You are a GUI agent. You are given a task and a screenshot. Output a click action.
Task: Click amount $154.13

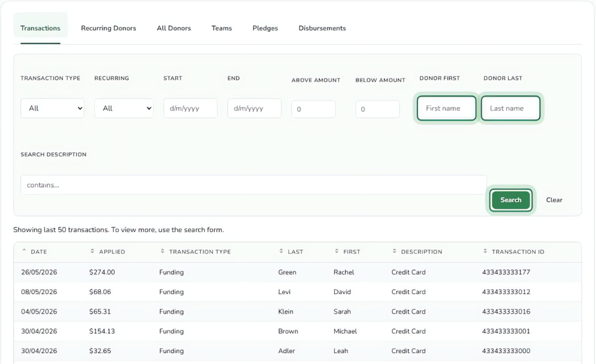click(x=102, y=331)
